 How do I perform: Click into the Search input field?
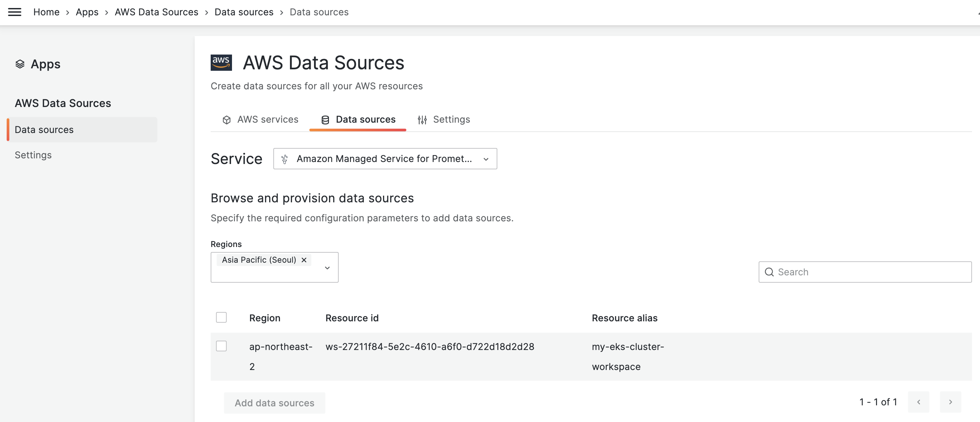coord(871,272)
